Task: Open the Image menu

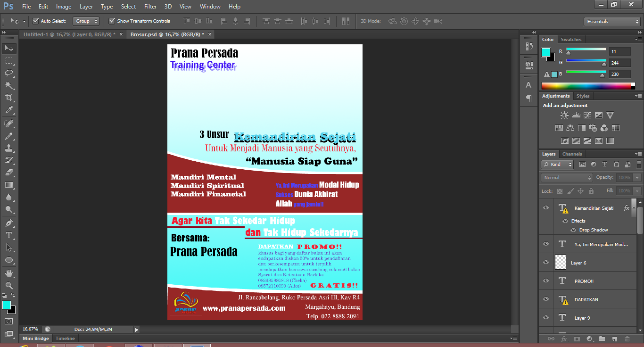Action: pos(64,7)
